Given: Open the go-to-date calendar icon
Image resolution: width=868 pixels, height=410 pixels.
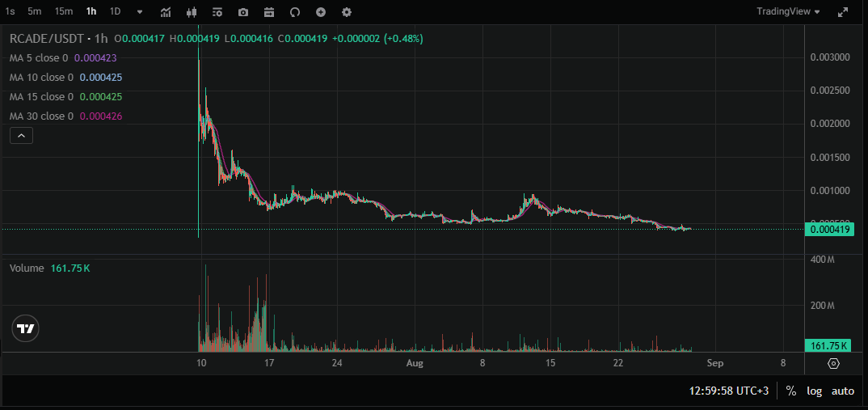Looking at the screenshot, I should pyautogui.click(x=269, y=12).
